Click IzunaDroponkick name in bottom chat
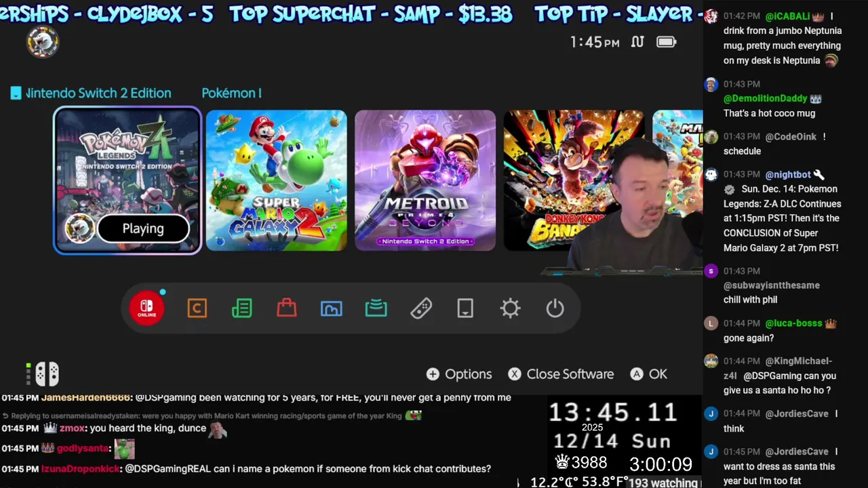Image resolution: width=868 pixels, height=488 pixels. pos(81,469)
